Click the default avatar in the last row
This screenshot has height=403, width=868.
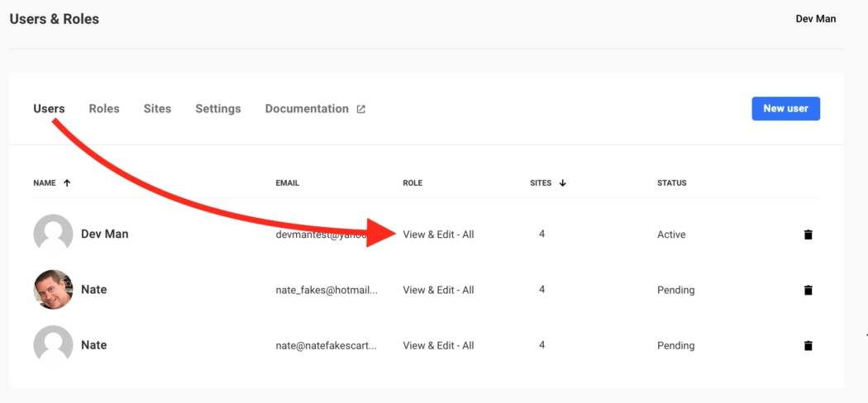53,345
